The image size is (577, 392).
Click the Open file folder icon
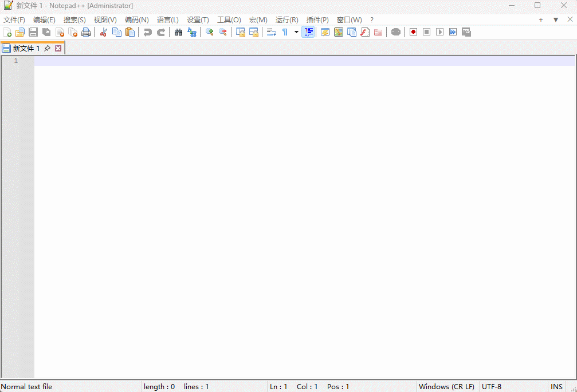[x=20, y=32]
